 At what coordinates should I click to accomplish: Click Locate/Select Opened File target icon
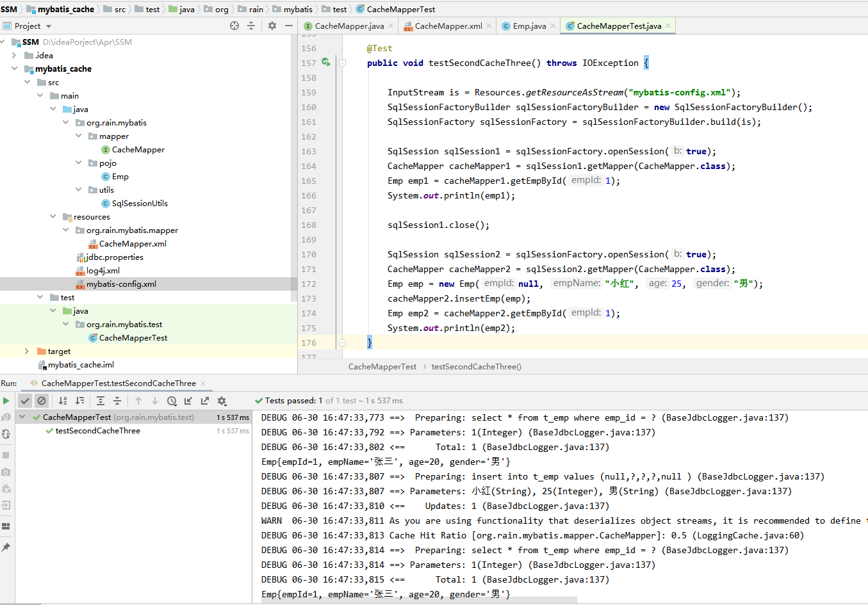(x=234, y=26)
